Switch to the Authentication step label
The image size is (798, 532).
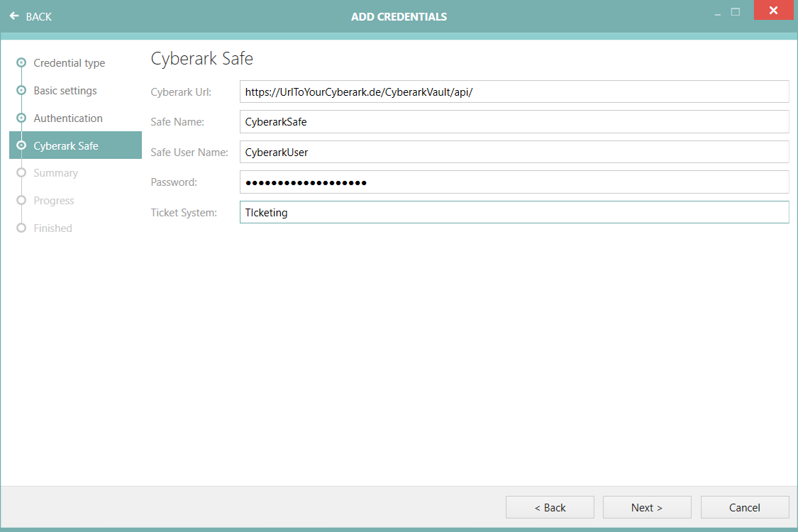68,118
